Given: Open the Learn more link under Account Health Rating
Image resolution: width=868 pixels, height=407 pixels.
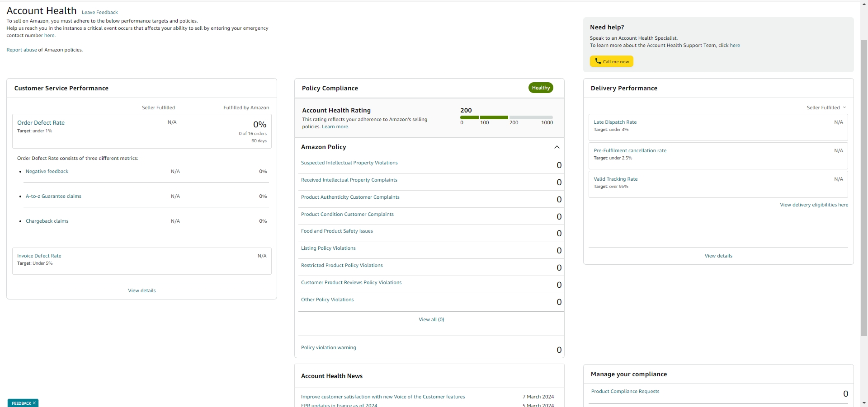Looking at the screenshot, I should point(335,126).
